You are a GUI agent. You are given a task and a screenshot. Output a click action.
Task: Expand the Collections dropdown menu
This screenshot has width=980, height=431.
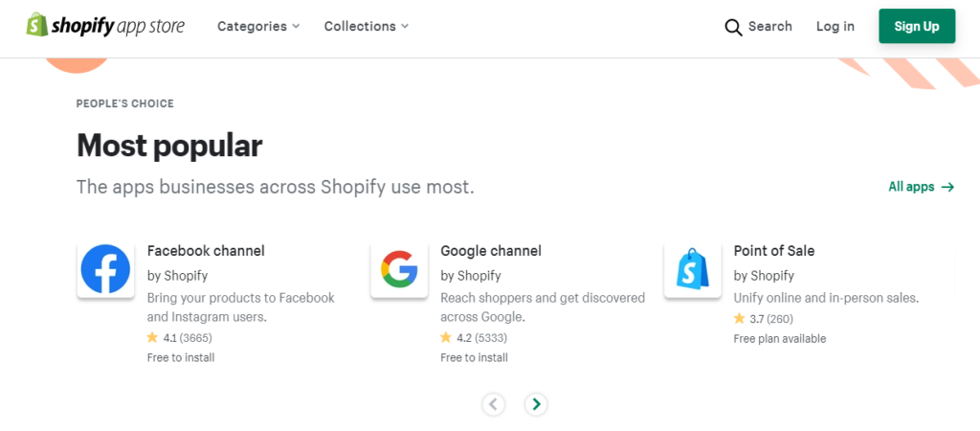click(367, 26)
